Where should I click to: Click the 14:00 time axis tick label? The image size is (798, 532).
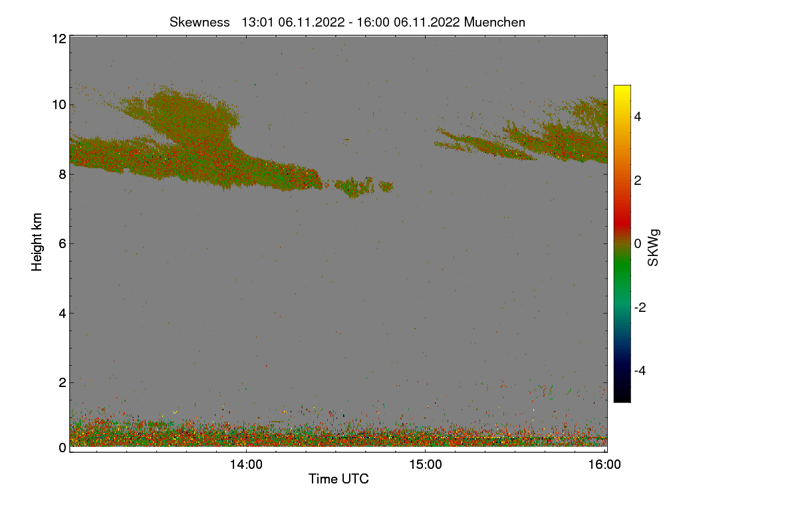tap(246, 465)
